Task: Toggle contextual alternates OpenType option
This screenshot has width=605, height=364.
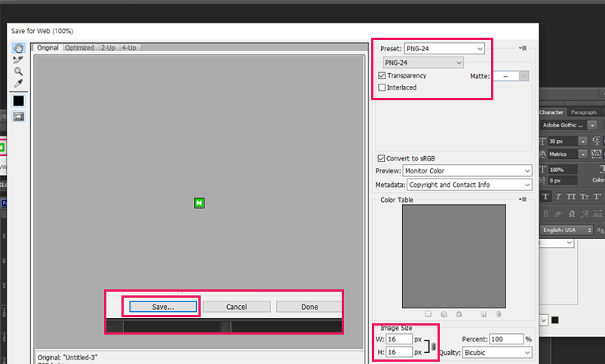Action: coord(558,213)
